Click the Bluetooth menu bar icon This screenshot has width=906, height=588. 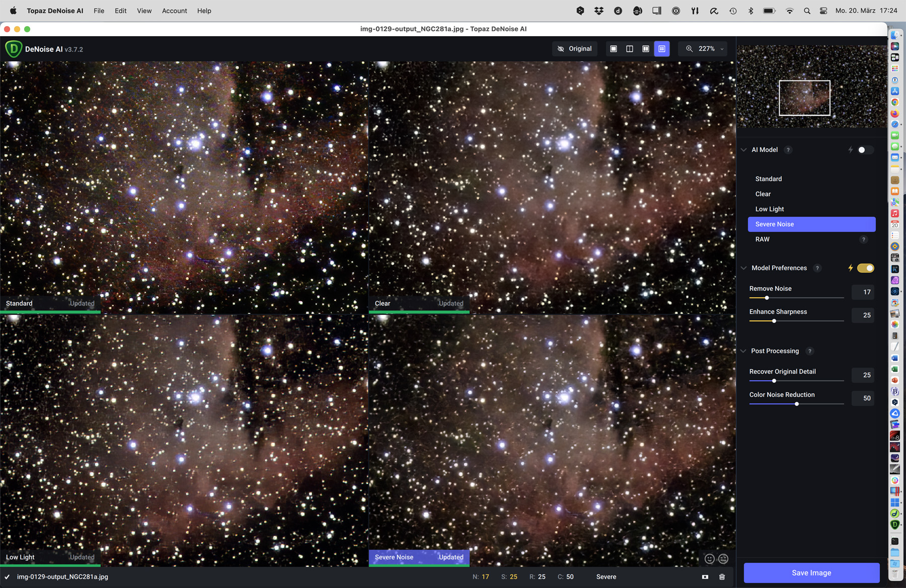pyautogui.click(x=750, y=11)
